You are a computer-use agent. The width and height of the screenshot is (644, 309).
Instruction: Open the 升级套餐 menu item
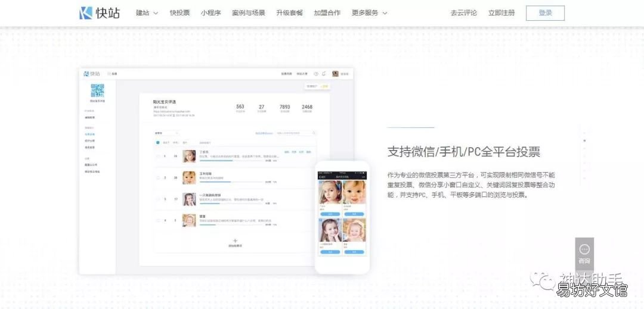point(290,13)
